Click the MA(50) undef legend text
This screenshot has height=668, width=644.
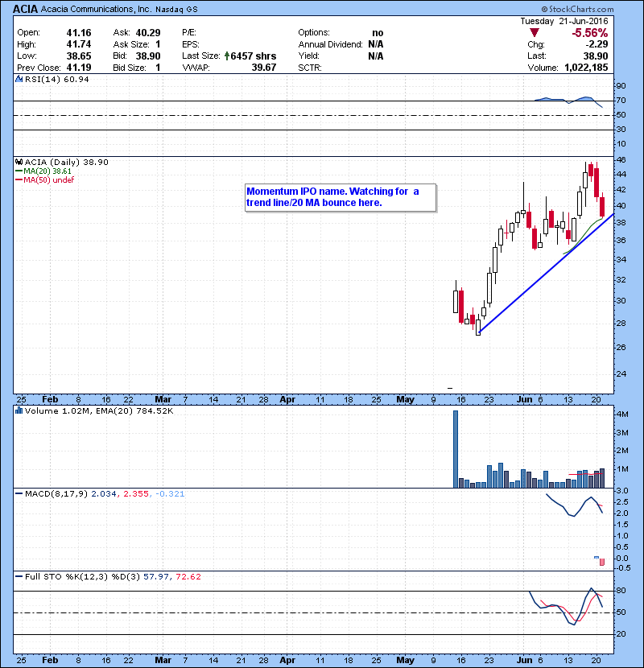[48, 179]
